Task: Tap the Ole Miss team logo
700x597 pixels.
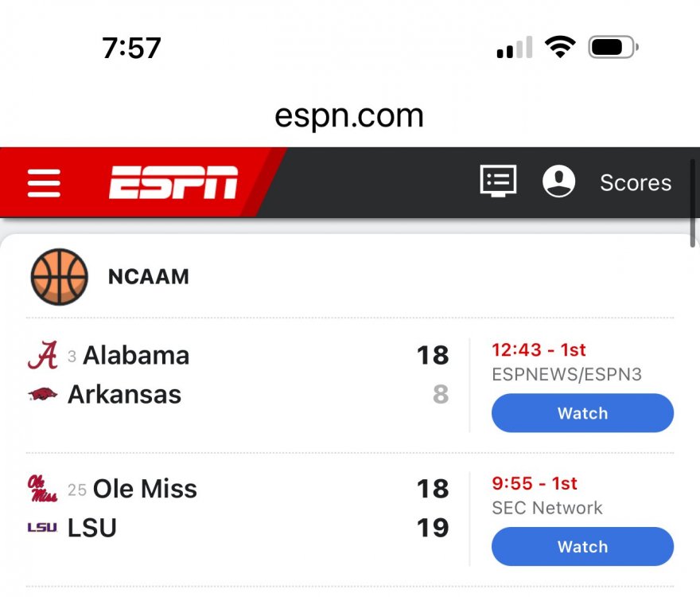Action: [43, 489]
